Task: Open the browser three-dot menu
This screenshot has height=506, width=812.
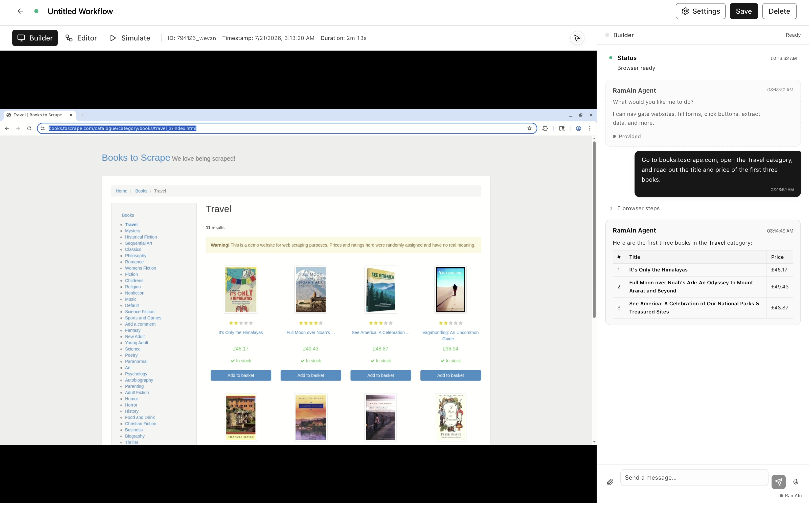Action: tap(592, 129)
